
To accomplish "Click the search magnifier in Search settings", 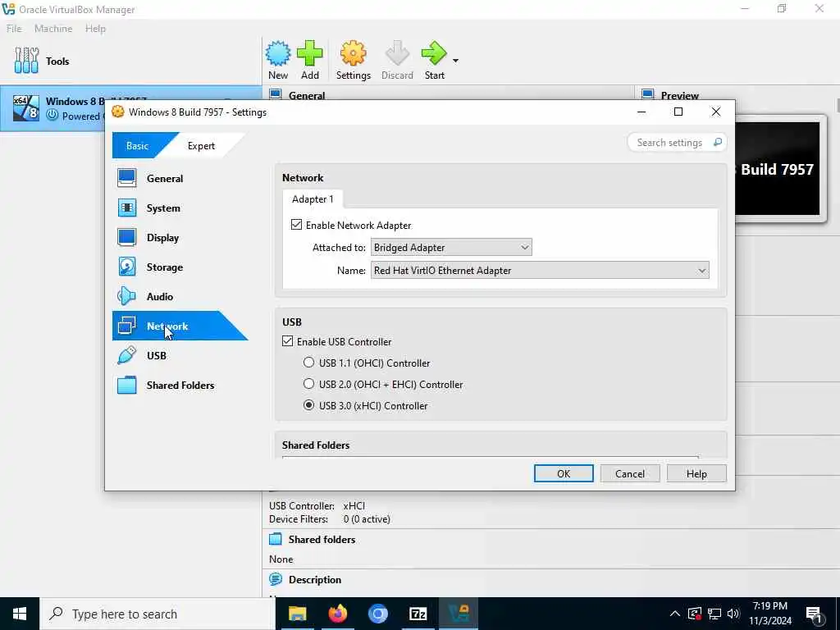I will tap(717, 143).
